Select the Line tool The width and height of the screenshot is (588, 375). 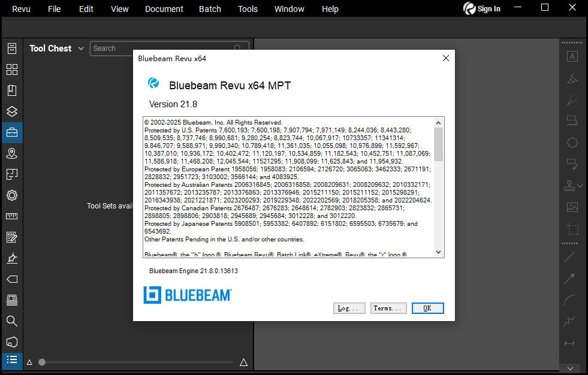[569, 257]
